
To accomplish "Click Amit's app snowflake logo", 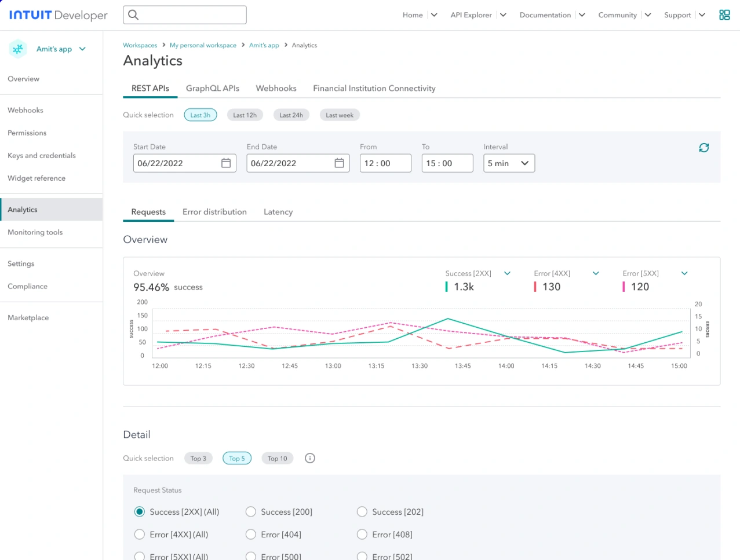I will click(x=18, y=49).
